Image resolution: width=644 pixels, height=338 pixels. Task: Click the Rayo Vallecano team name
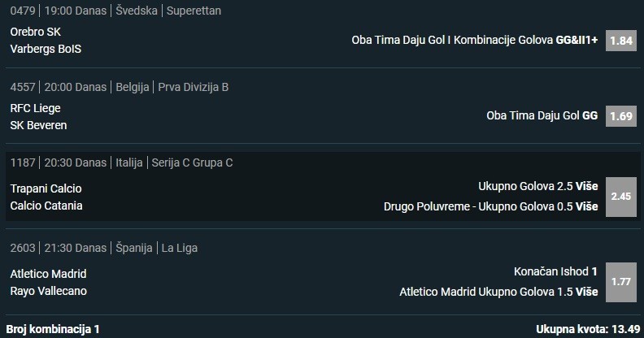tap(48, 291)
